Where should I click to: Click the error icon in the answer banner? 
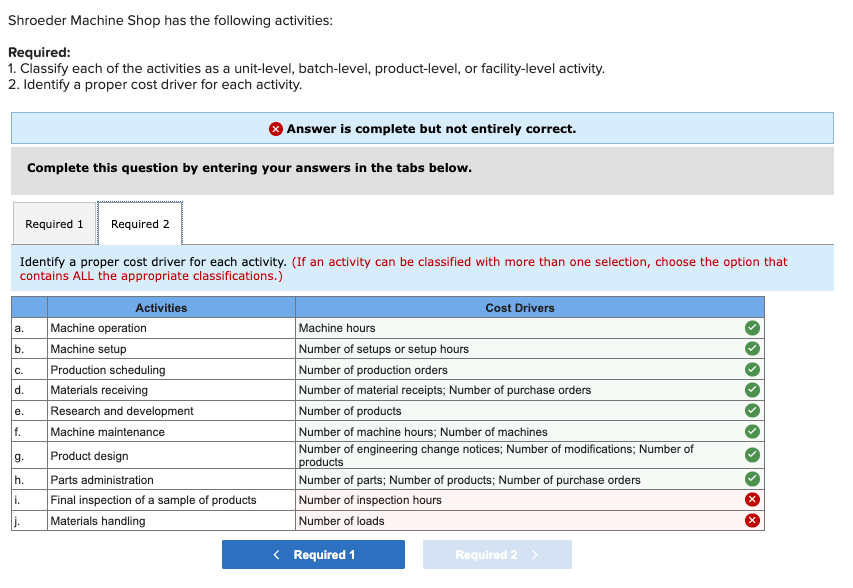(277, 128)
